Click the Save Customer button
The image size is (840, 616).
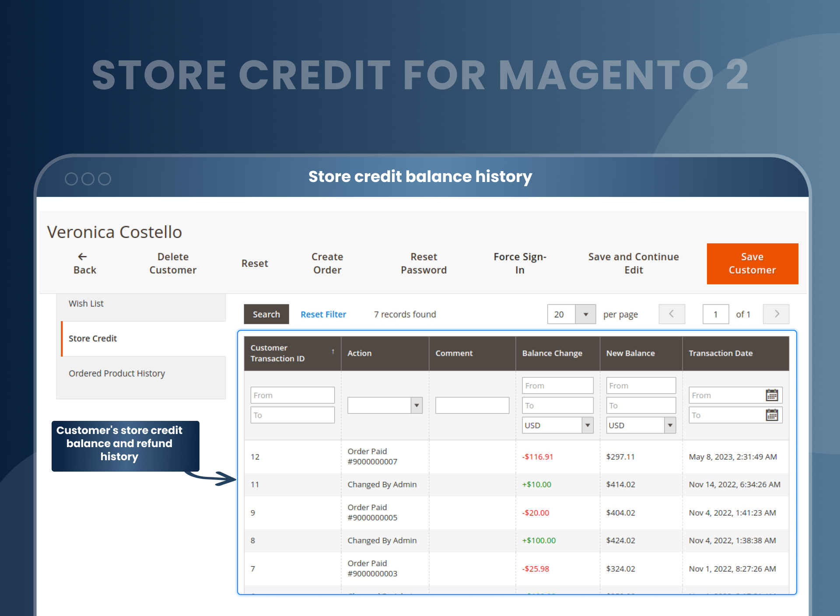point(752,264)
